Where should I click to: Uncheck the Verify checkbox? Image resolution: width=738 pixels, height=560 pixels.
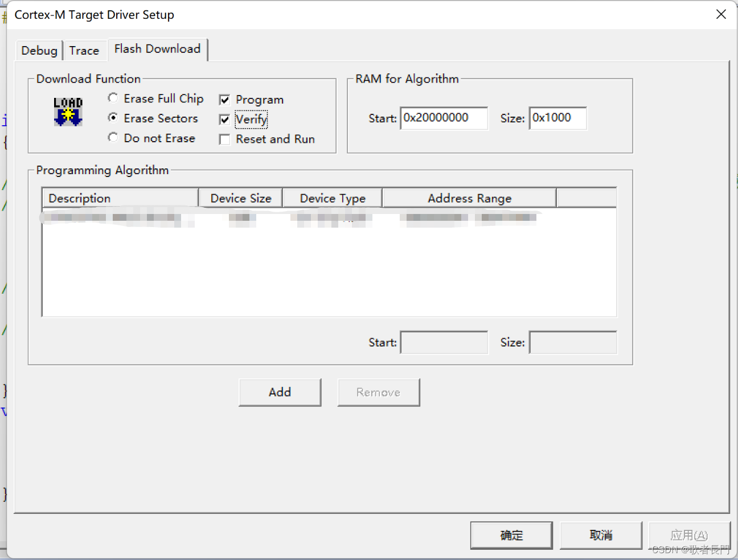pos(225,120)
